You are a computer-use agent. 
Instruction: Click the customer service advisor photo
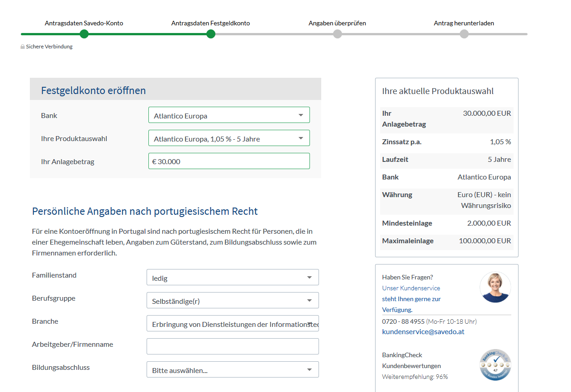(x=495, y=287)
